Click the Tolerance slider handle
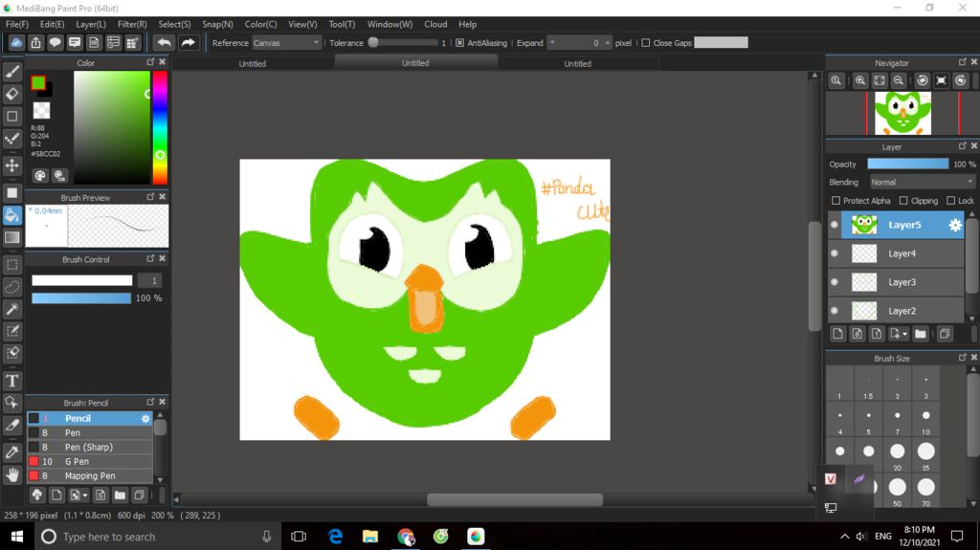This screenshot has width=980, height=550. pyautogui.click(x=373, y=42)
